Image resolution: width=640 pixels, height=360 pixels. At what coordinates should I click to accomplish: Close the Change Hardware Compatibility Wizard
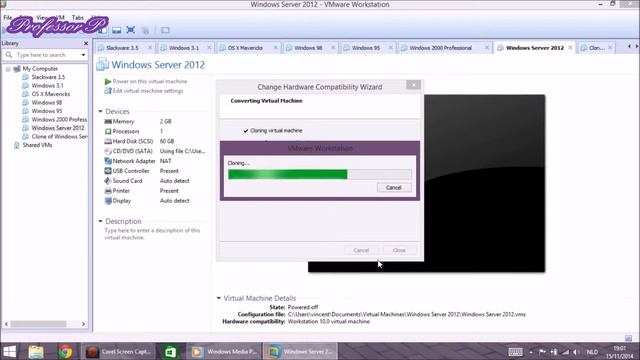[413, 84]
